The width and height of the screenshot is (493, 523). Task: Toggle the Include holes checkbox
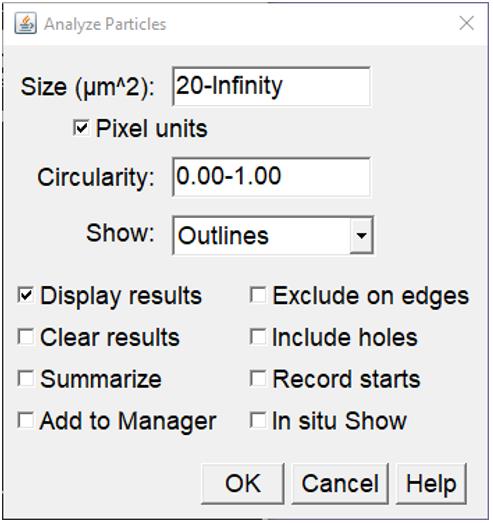pos(258,337)
